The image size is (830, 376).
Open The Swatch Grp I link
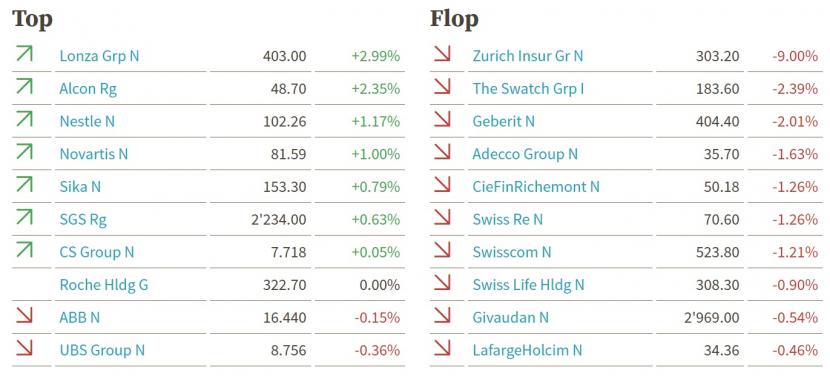(x=528, y=89)
